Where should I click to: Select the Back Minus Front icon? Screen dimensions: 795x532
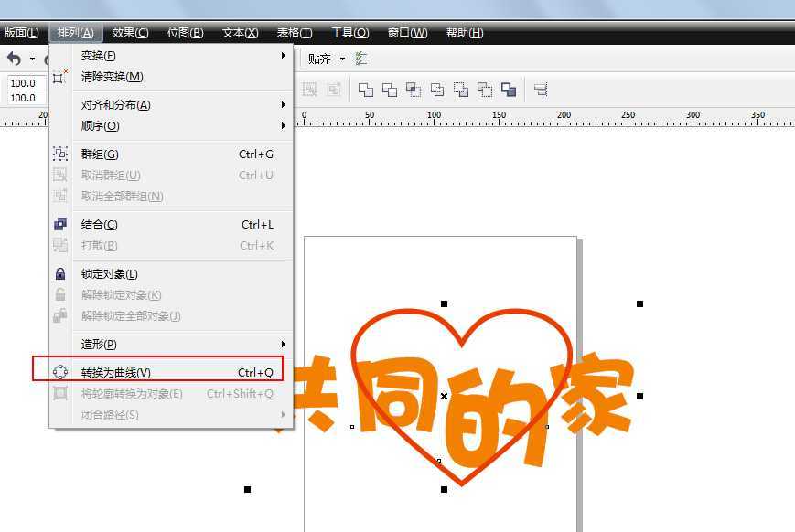[482, 89]
